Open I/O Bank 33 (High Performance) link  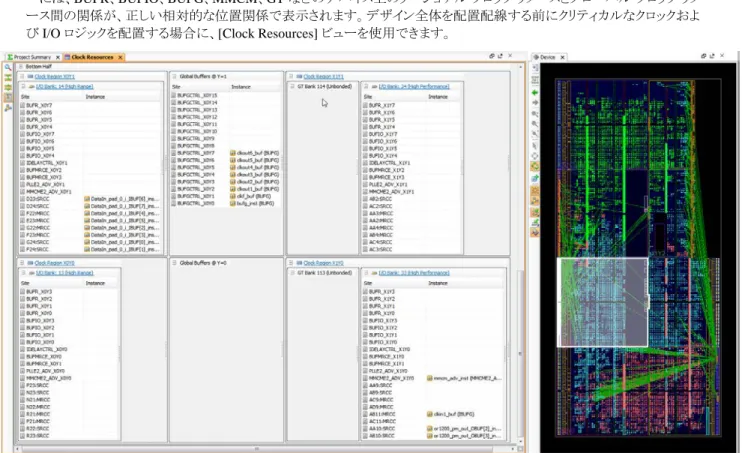(x=414, y=273)
